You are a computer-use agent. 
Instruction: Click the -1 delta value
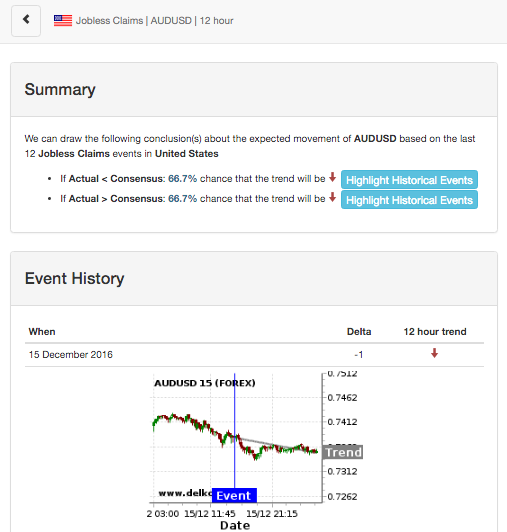pos(359,355)
